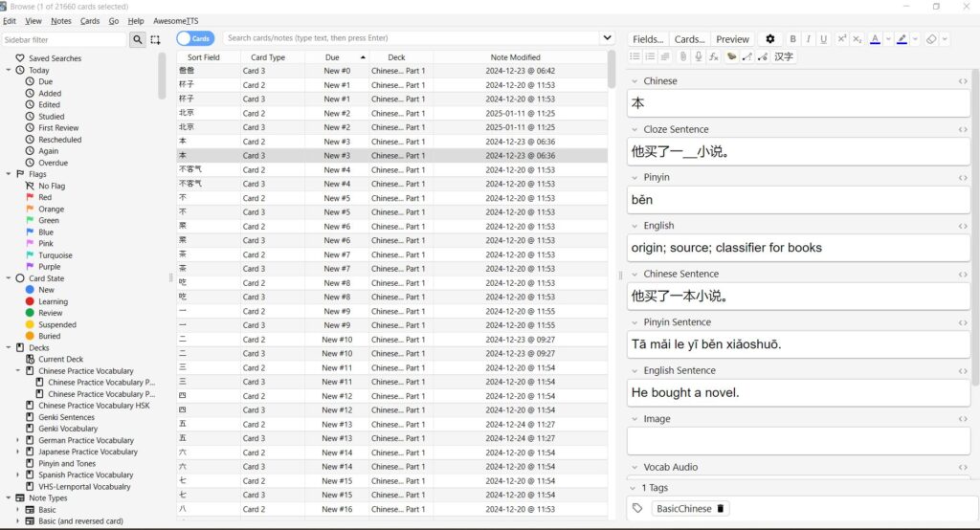Screen dimensions: 980x530
Task: Open the eraser formatting dropdown arrow
Action: [x=945, y=39]
